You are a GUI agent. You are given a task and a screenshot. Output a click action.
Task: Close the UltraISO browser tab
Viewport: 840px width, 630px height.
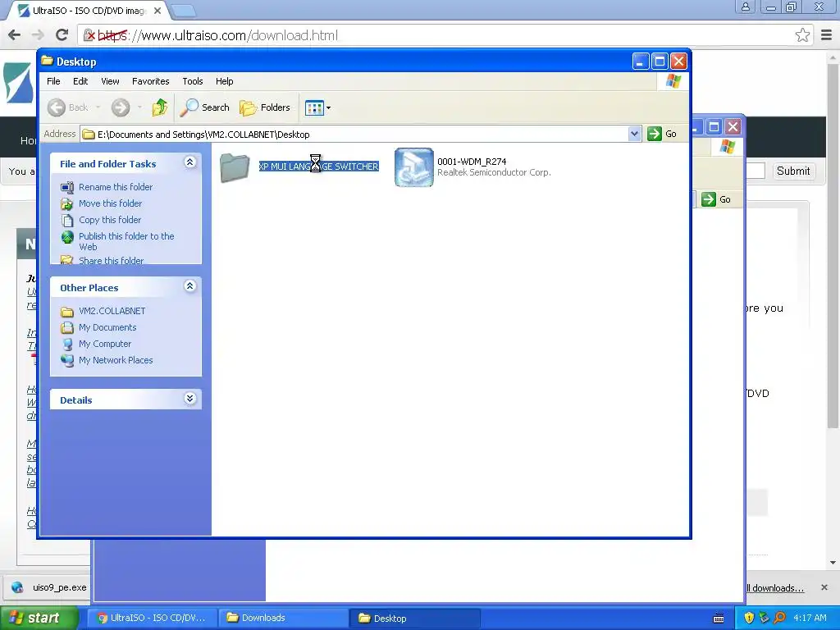[x=157, y=11]
